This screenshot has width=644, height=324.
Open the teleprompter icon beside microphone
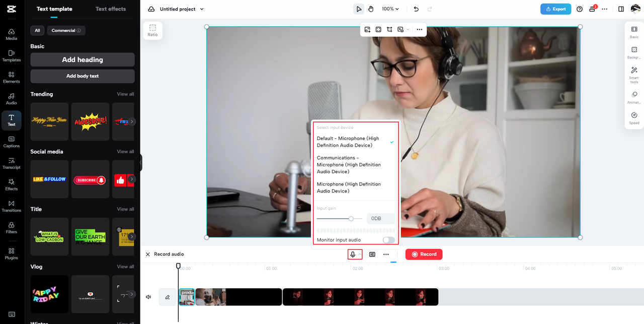[372, 254]
